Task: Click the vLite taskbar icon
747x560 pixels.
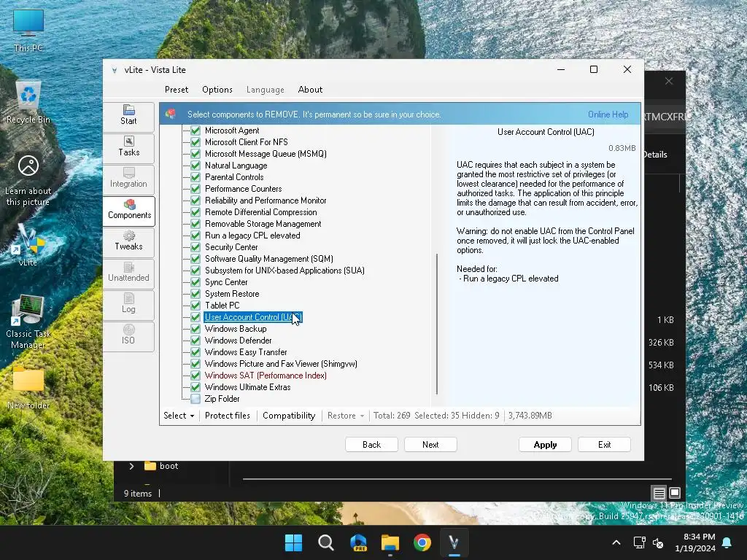Action: click(454, 542)
